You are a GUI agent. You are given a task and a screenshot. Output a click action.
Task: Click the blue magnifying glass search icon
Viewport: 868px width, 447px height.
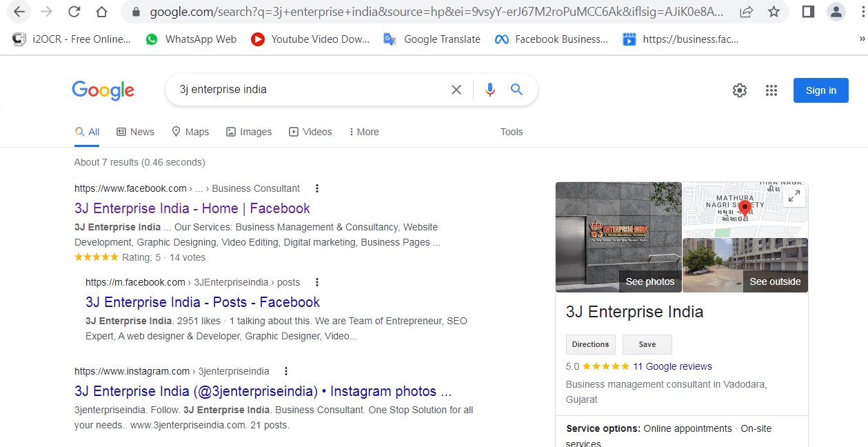tap(516, 90)
